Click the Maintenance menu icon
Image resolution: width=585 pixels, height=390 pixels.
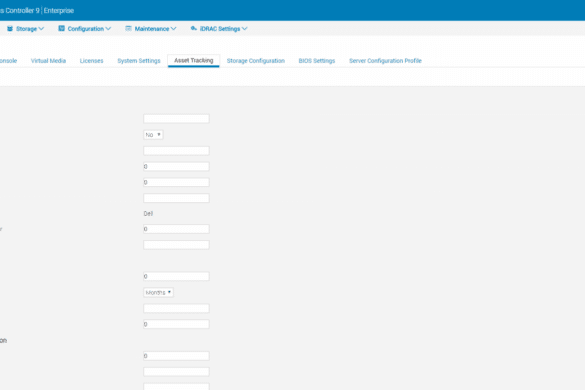tap(128, 28)
